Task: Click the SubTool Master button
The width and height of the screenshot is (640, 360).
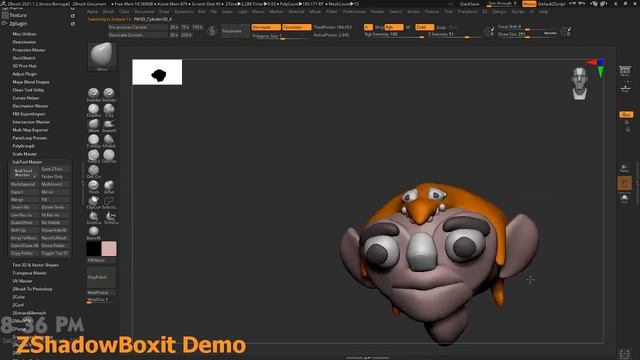Action: coord(24,173)
